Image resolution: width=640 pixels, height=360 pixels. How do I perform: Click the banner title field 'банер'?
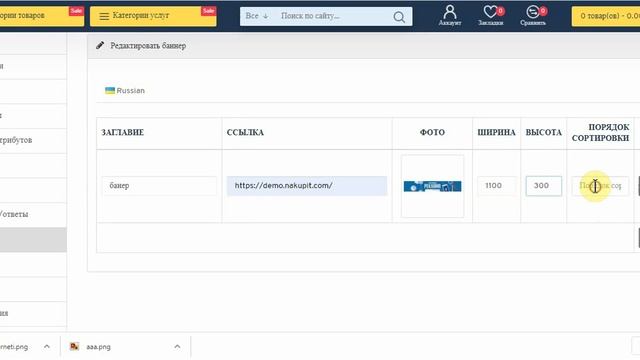(159, 186)
